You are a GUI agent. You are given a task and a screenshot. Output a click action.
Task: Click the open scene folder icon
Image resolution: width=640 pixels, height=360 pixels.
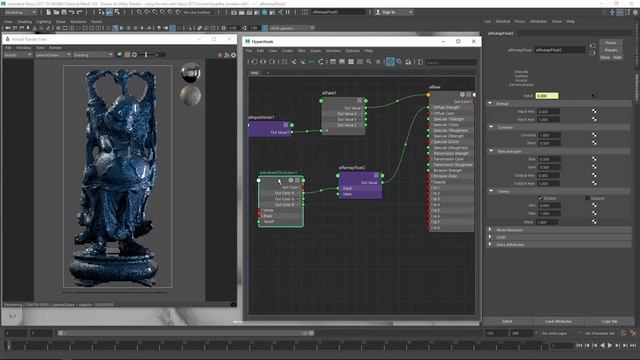[56, 12]
